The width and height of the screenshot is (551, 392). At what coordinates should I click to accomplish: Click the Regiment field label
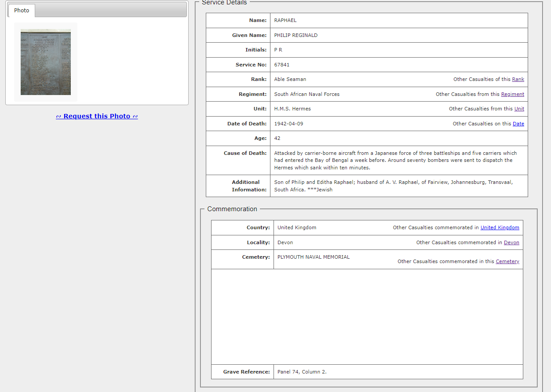pos(253,94)
